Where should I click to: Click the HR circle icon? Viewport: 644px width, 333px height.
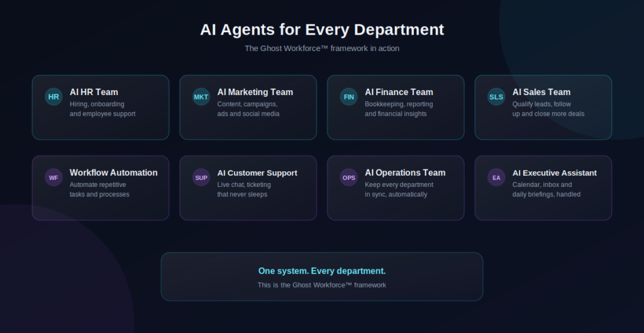53,97
